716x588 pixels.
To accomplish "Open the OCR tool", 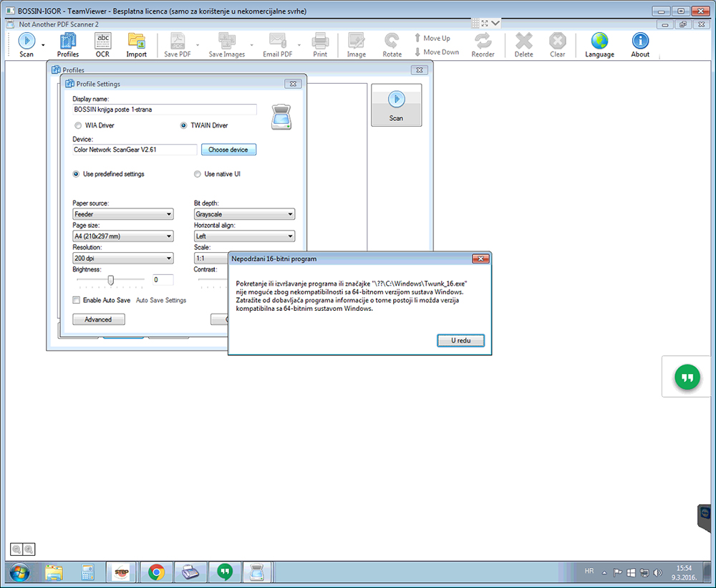I will tap(103, 44).
